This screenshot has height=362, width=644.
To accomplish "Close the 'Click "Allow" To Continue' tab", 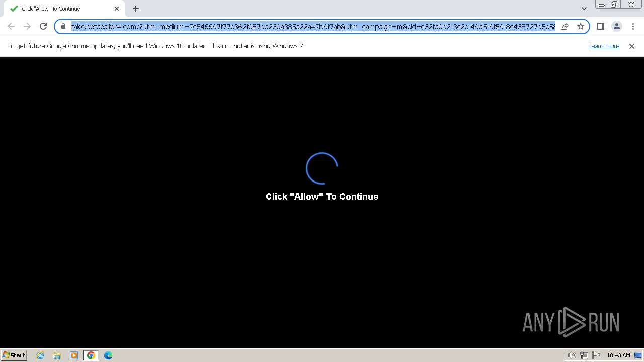I will tap(117, 9).
